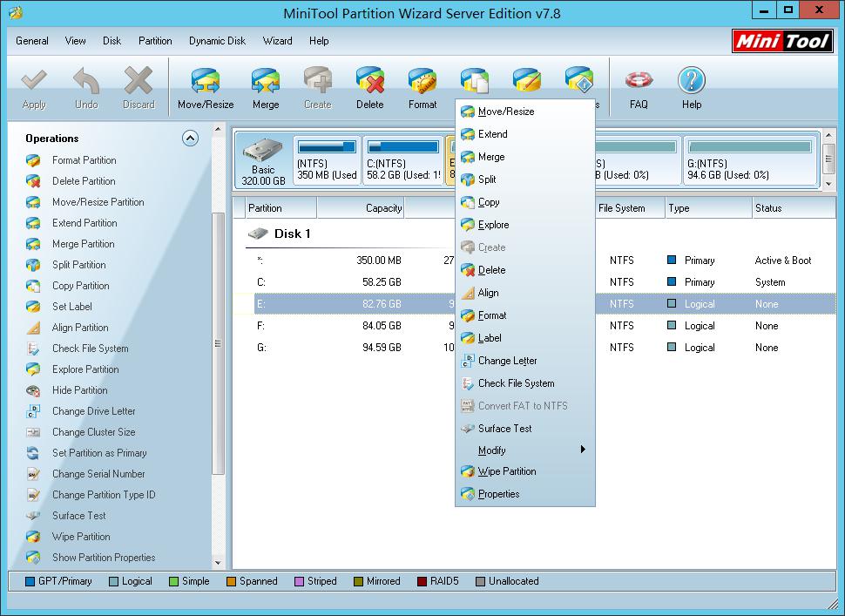The width and height of the screenshot is (845, 616).
Task: Click Change Cluster Size operation link
Action: (94, 432)
